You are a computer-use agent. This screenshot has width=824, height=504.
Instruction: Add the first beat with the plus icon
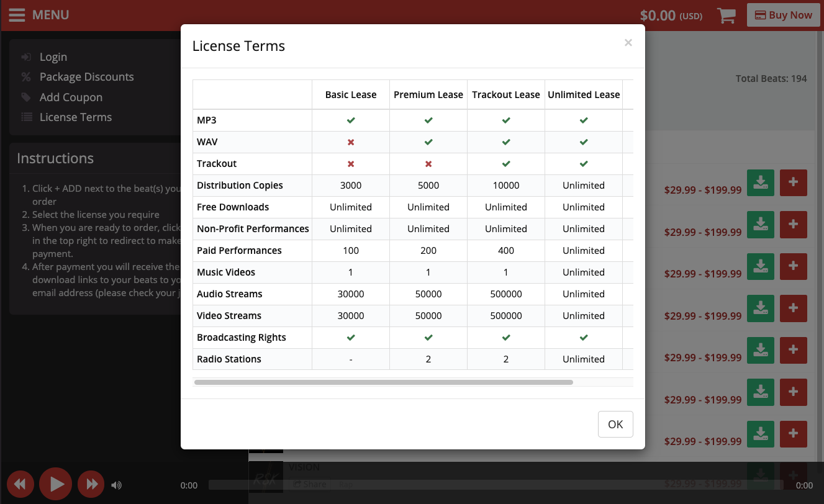tap(793, 182)
